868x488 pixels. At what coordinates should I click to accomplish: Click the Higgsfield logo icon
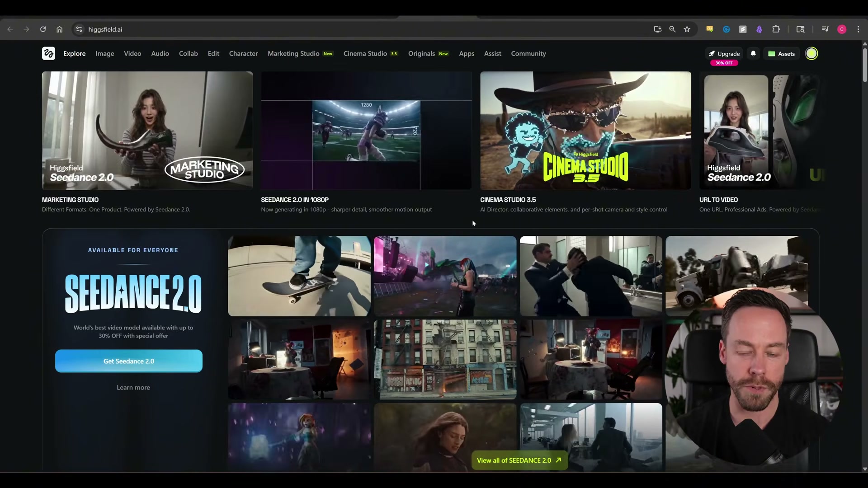point(48,53)
